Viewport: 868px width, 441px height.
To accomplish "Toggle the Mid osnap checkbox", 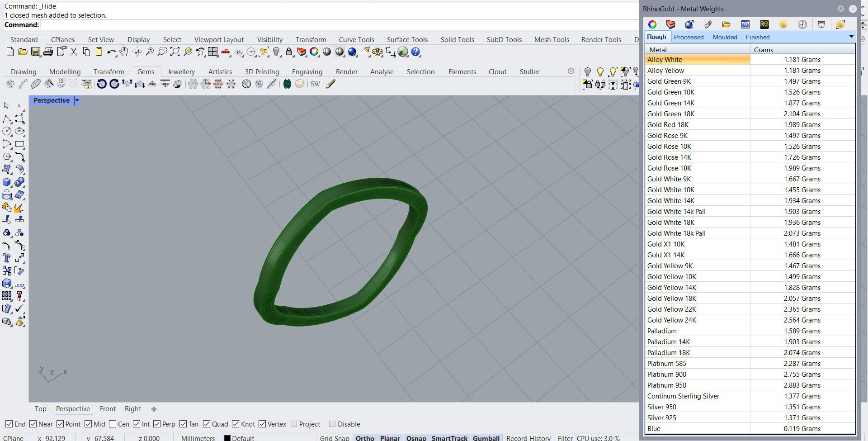I will (88, 424).
